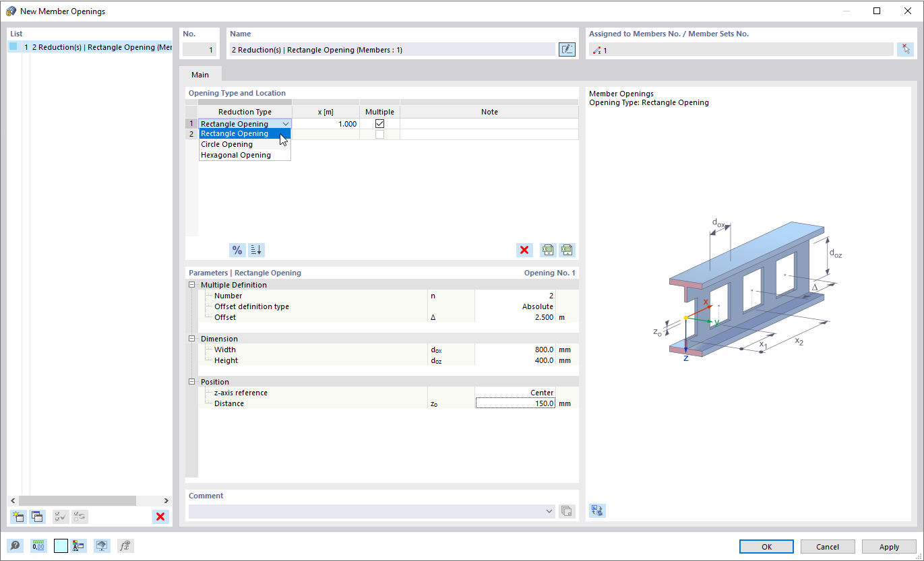Click the last table icon right of the red X
The width and height of the screenshot is (924, 561).
[x=567, y=250]
